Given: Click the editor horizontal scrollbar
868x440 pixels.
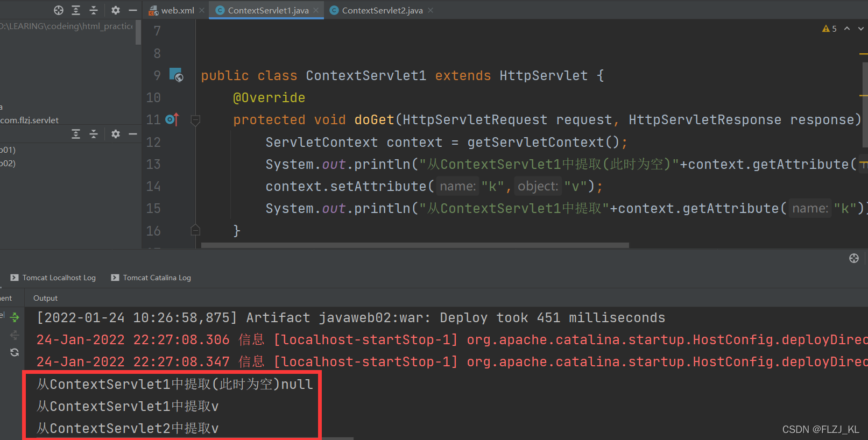Looking at the screenshot, I should click(x=415, y=245).
